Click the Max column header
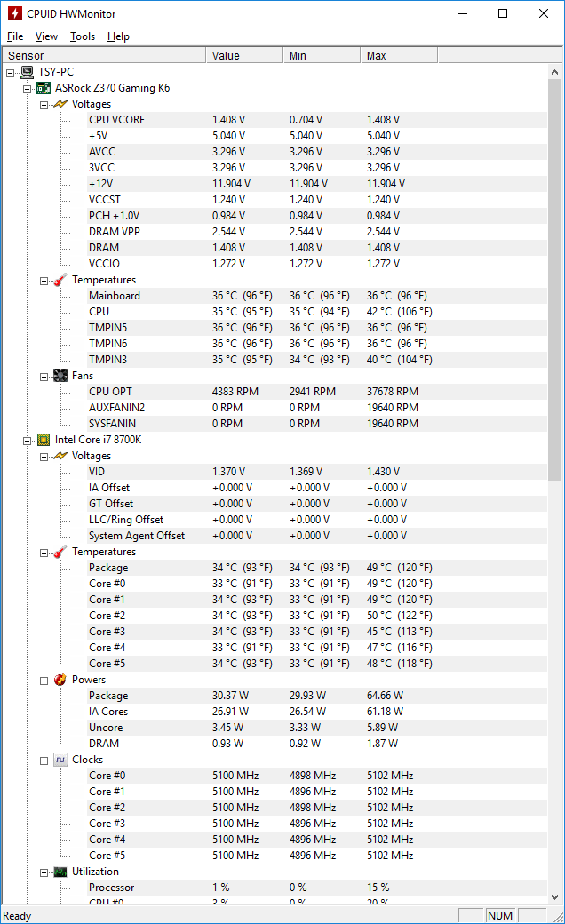This screenshot has width=565, height=924. pos(400,56)
